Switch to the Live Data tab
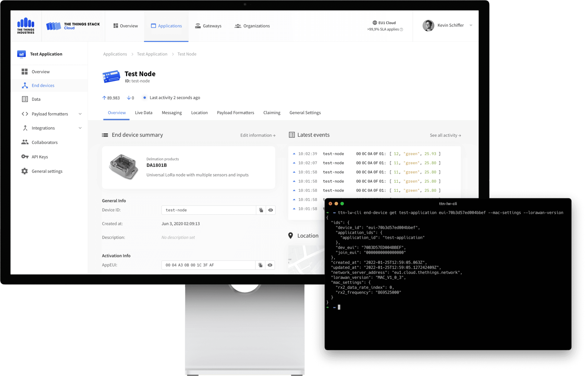Viewport: 588px width, 376px height. pyautogui.click(x=144, y=112)
